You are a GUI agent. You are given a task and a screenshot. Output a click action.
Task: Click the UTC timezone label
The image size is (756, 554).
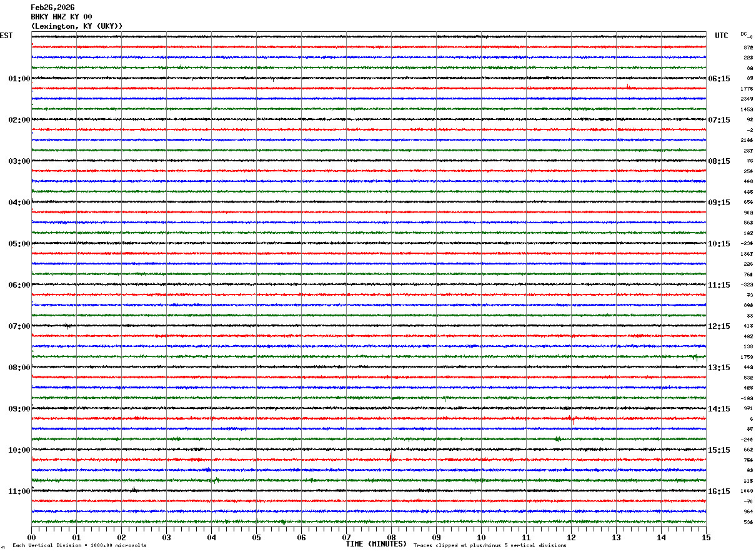coord(722,36)
